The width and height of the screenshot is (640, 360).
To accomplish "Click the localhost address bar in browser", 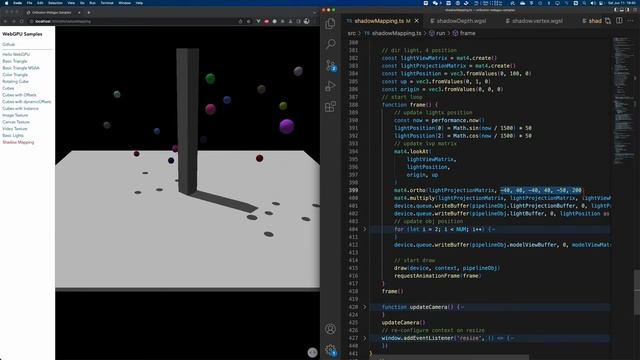I will click(131, 21).
